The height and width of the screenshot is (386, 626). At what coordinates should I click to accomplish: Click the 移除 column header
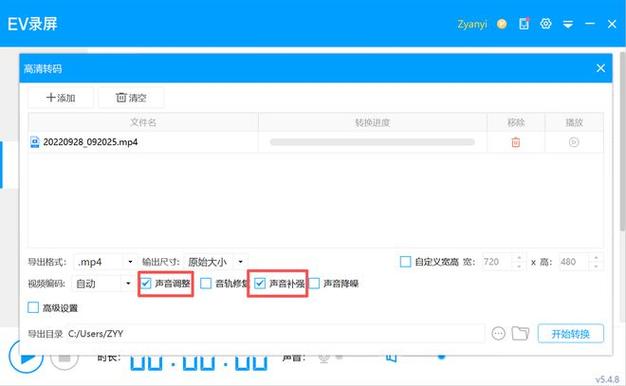(516, 122)
